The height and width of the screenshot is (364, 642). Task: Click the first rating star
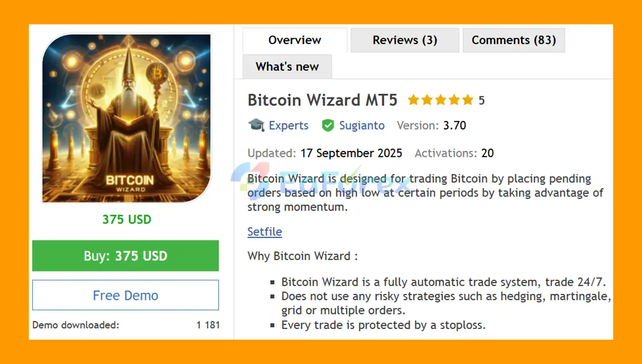point(414,100)
